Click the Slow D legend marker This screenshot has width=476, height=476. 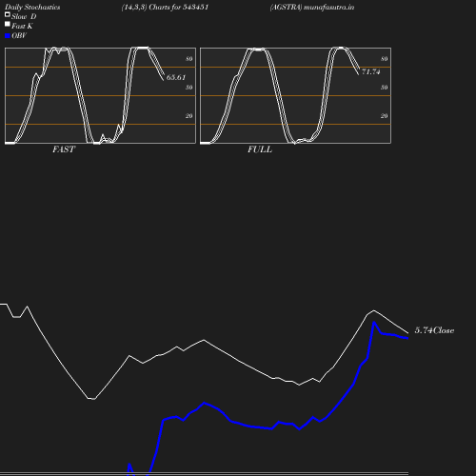pos(8,14)
